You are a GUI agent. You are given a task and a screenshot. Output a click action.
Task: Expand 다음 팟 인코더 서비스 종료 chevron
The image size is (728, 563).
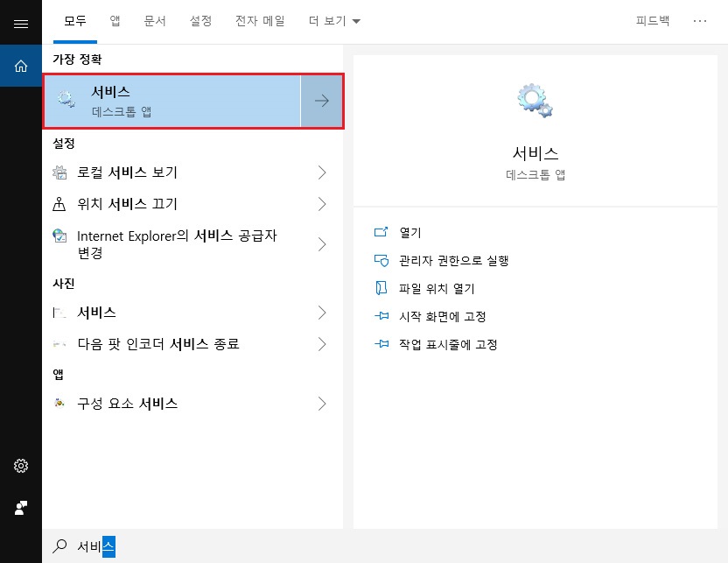pyautogui.click(x=322, y=344)
